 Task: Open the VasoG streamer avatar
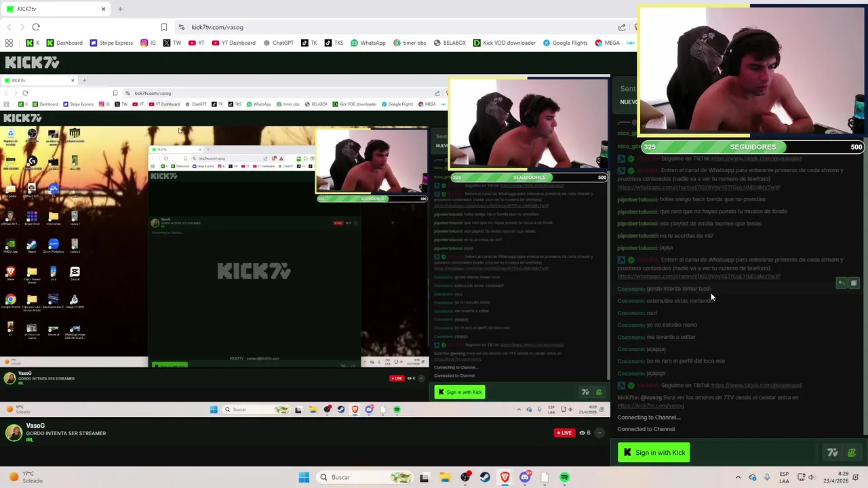[x=14, y=433]
